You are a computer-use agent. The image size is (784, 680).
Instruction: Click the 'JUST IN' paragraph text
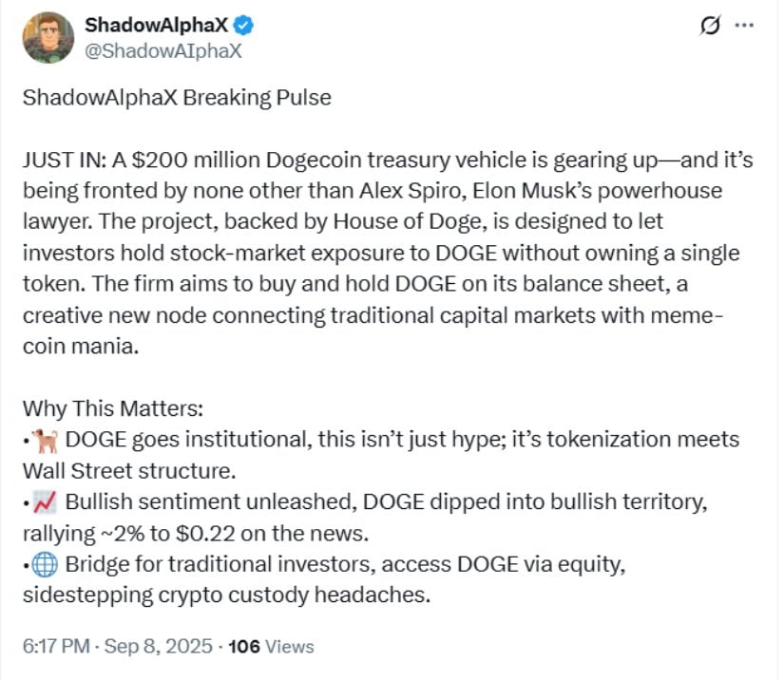point(388,253)
